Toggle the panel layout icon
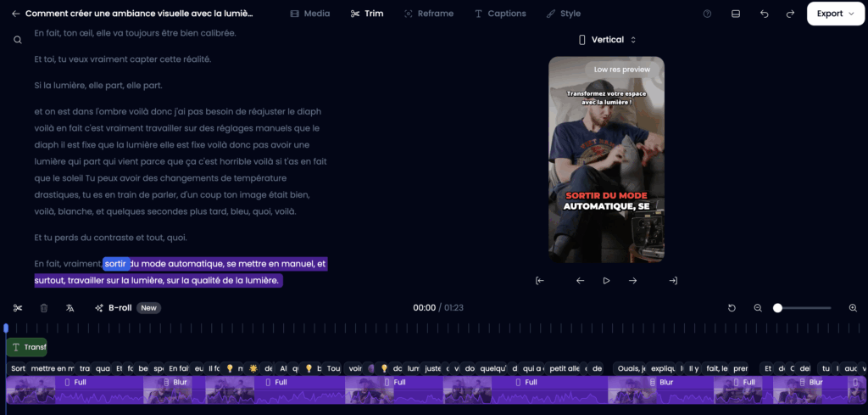The height and width of the screenshot is (415, 868). pos(736,14)
